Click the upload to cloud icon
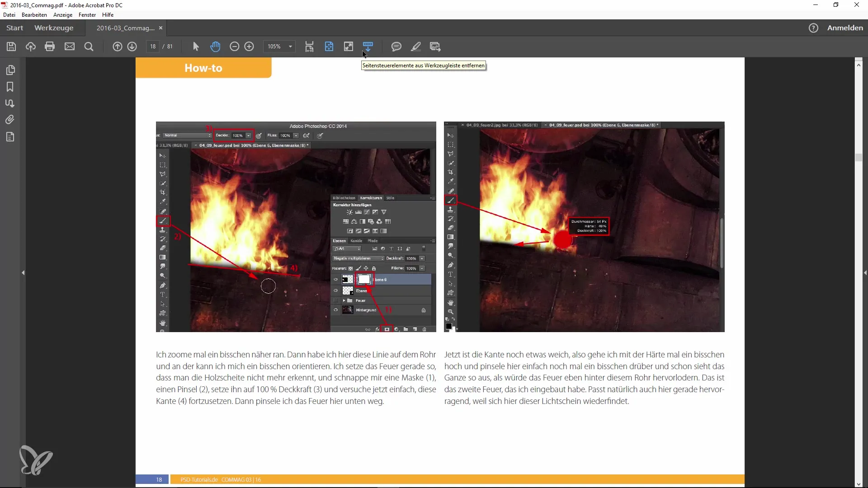 coord(31,47)
